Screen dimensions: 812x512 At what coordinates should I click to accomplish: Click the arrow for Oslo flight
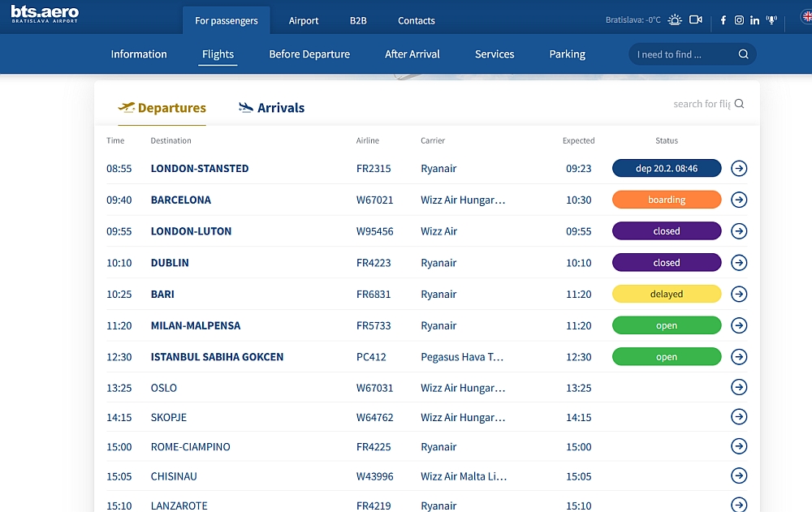point(739,388)
